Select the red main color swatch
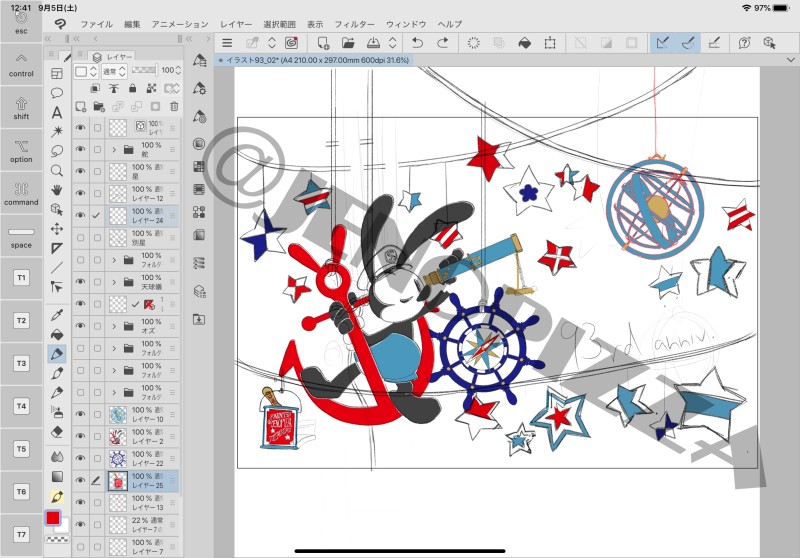 pyautogui.click(x=53, y=518)
